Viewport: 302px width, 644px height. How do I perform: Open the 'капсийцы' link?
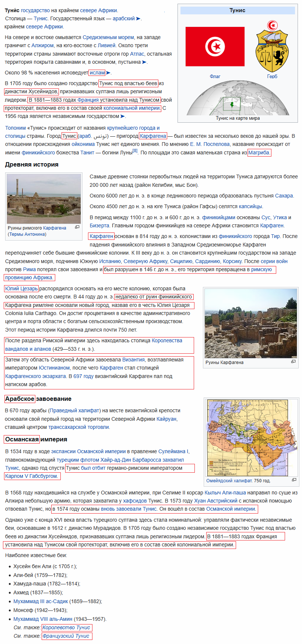tap(251, 206)
